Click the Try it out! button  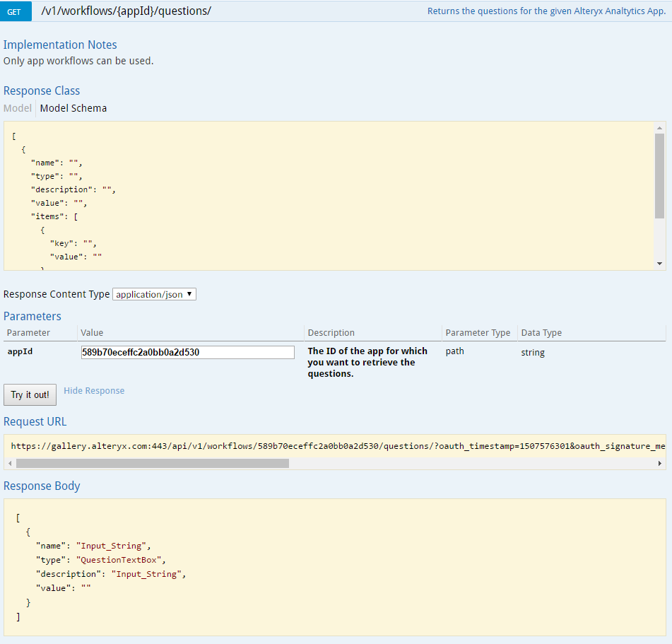tap(30, 394)
